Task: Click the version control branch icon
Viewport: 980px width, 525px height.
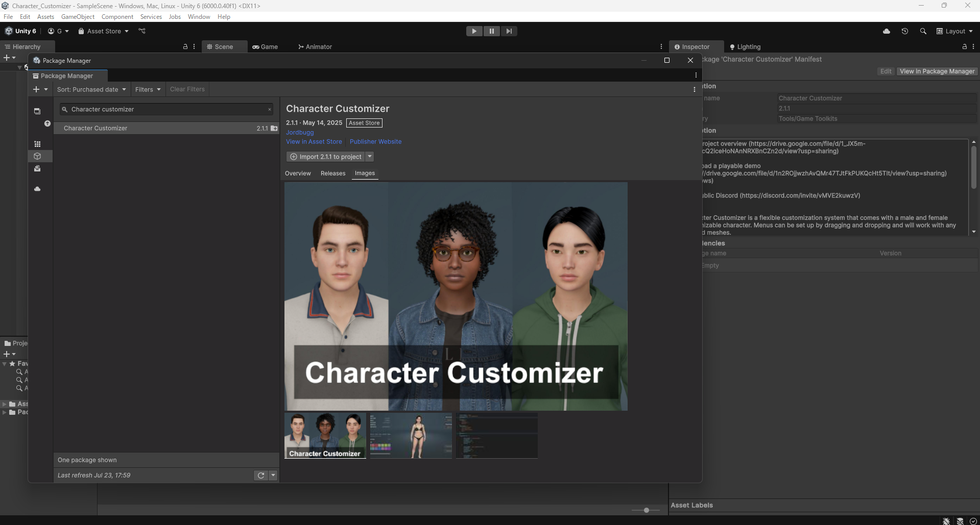Action: pos(142,31)
